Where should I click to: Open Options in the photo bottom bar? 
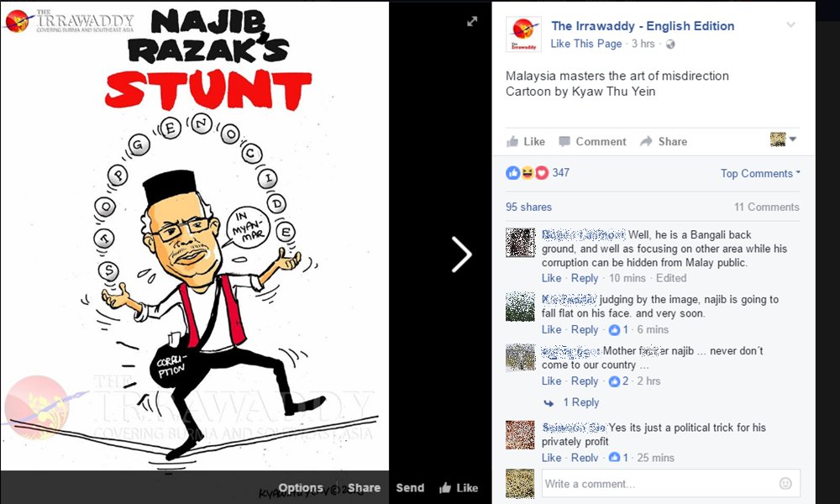pyautogui.click(x=301, y=488)
